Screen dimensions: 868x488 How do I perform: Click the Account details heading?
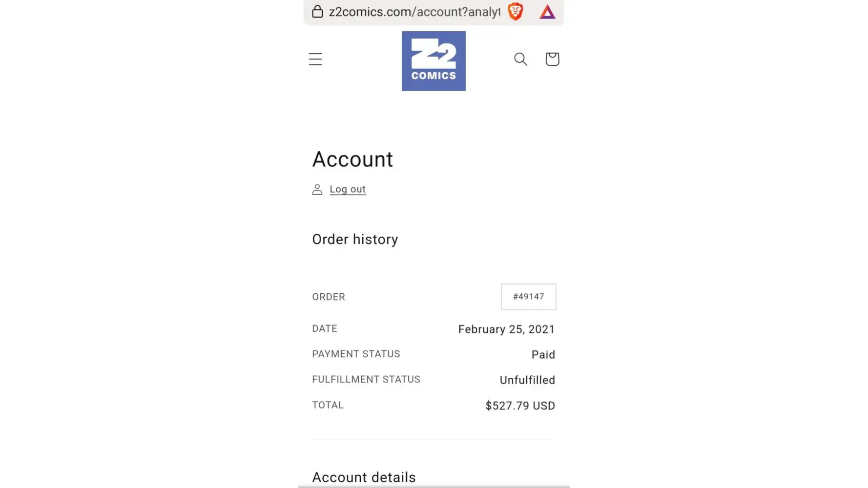364,477
